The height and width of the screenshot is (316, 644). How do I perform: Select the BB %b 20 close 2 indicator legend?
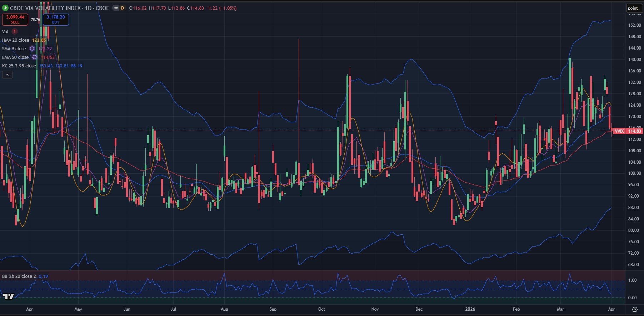(19, 276)
